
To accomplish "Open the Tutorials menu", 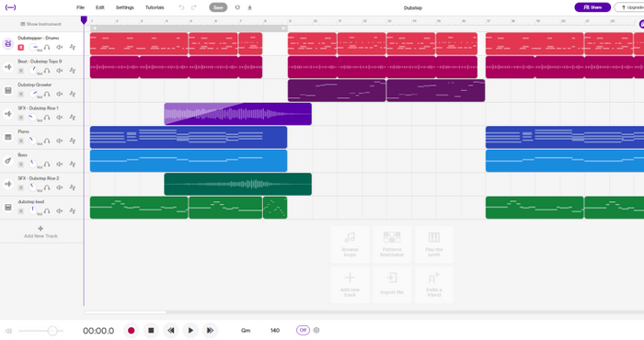I will point(155,7).
